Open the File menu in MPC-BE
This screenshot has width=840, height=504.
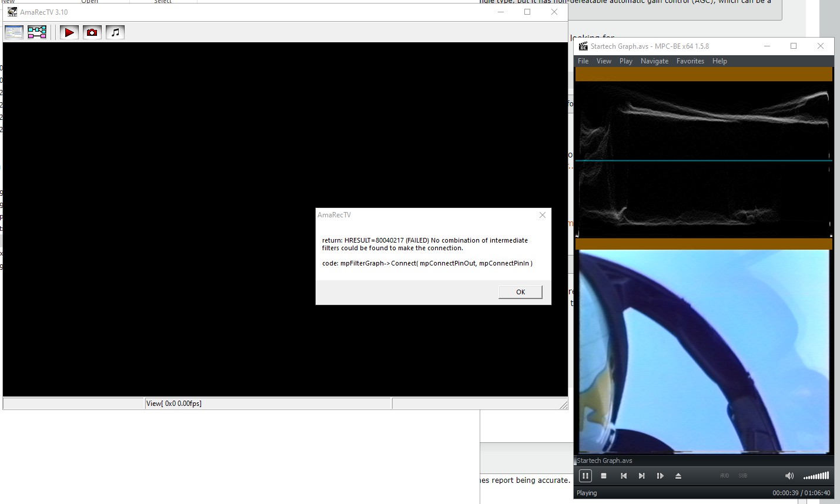[583, 61]
